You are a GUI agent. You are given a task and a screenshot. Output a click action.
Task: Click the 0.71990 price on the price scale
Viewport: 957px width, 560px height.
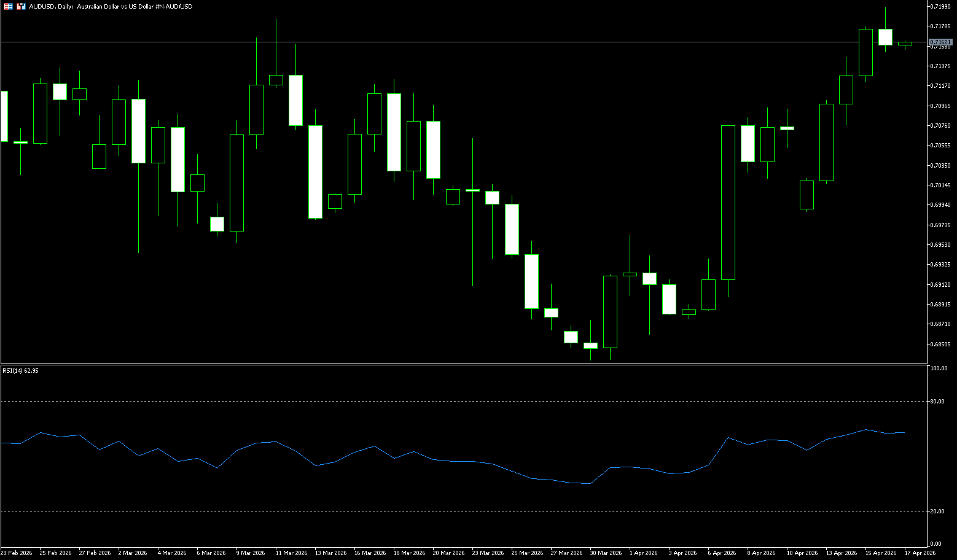pos(940,6)
